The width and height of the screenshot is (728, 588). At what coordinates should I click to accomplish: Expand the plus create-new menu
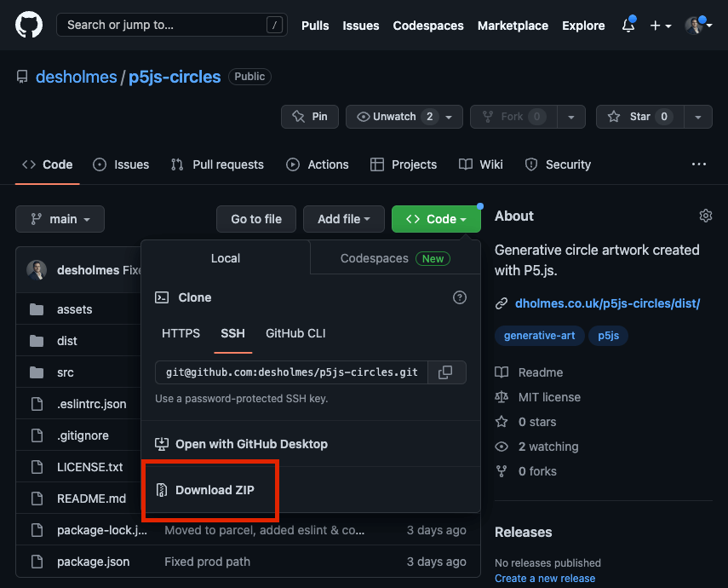pyautogui.click(x=661, y=26)
